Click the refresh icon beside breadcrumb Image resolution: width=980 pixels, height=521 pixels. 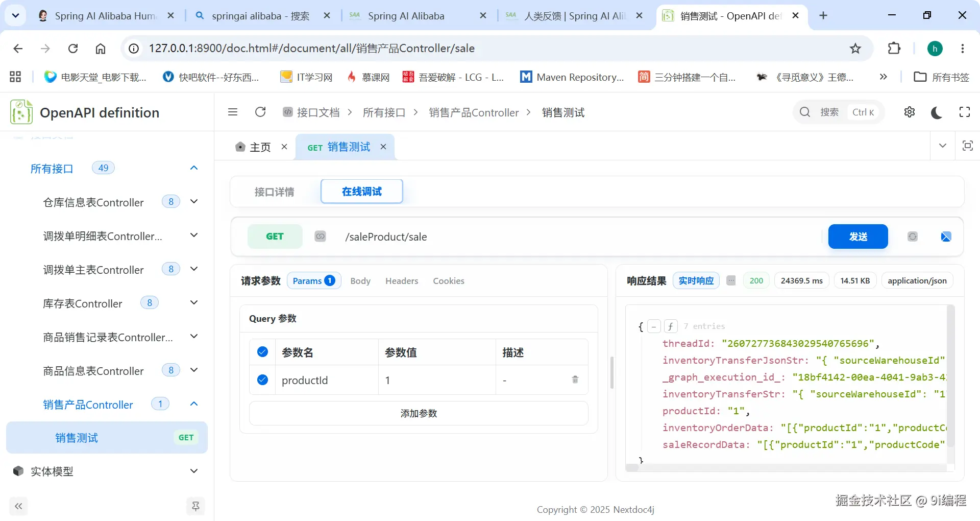[260, 112]
